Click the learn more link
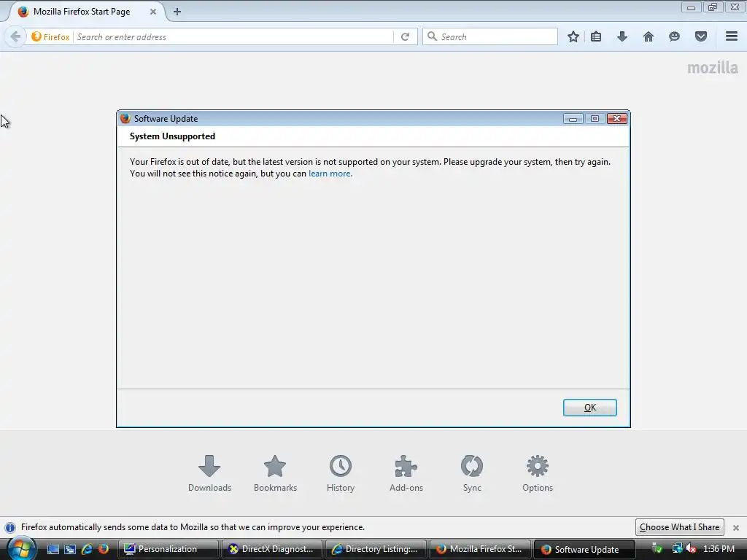The image size is (747, 560). (330, 174)
